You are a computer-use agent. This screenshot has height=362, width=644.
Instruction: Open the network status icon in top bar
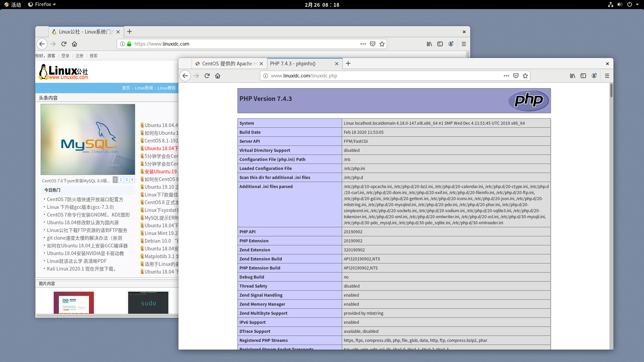tap(610, 5)
